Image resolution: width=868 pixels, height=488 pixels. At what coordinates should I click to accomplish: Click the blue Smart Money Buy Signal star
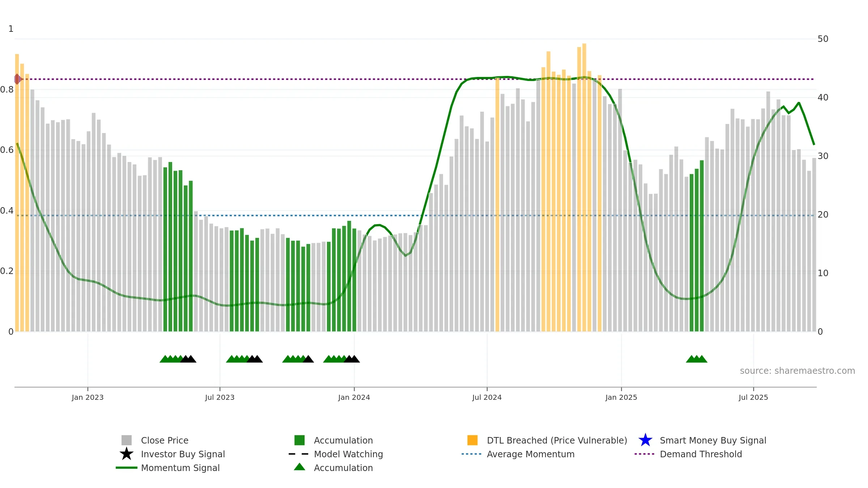[x=645, y=440]
